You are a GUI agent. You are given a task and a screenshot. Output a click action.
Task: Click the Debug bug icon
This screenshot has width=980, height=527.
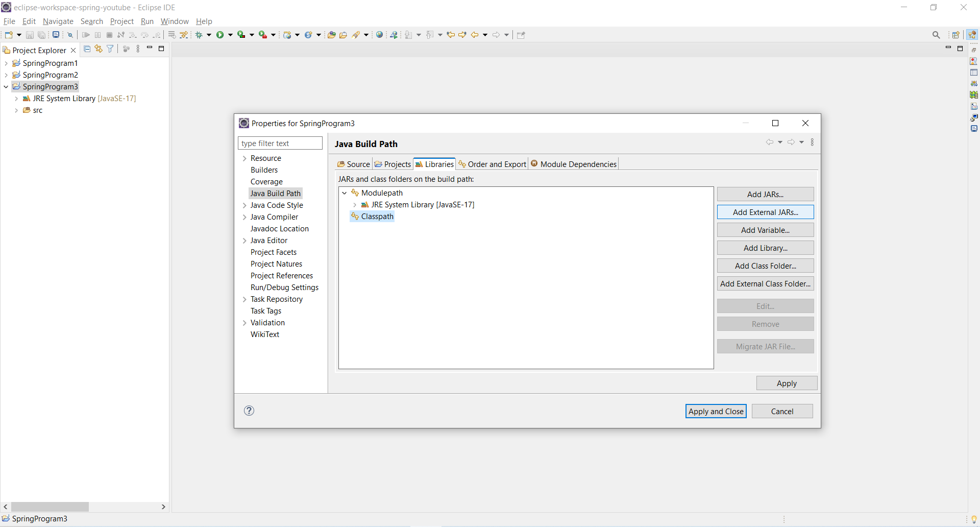tap(199, 35)
